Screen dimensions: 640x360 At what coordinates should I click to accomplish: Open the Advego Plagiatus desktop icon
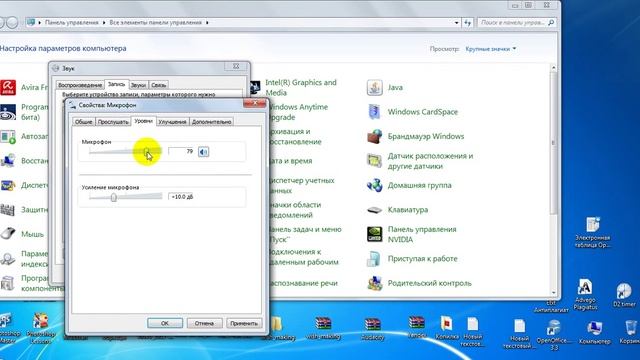pos(585,295)
